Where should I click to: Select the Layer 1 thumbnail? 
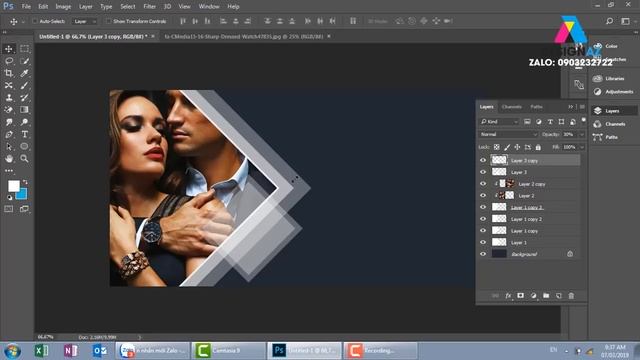(499, 242)
